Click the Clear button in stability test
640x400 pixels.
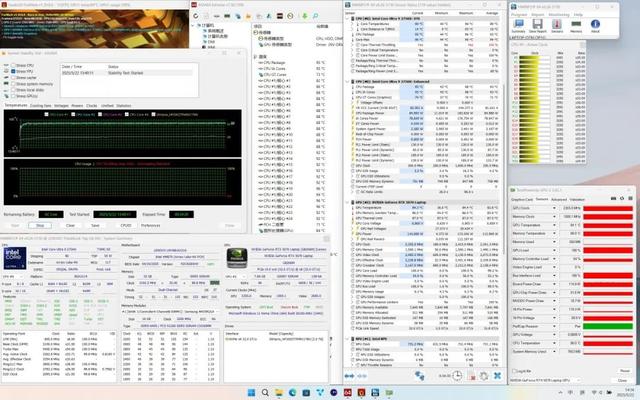pos(70,225)
